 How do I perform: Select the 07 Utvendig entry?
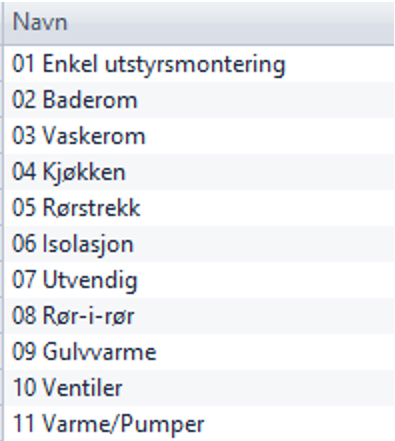pyautogui.click(x=199, y=280)
